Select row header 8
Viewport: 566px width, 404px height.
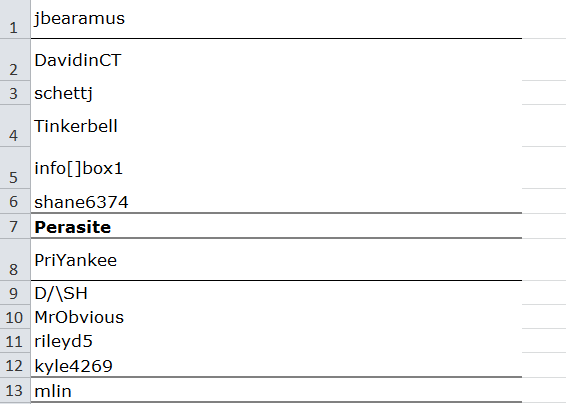(x=15, y=259)
